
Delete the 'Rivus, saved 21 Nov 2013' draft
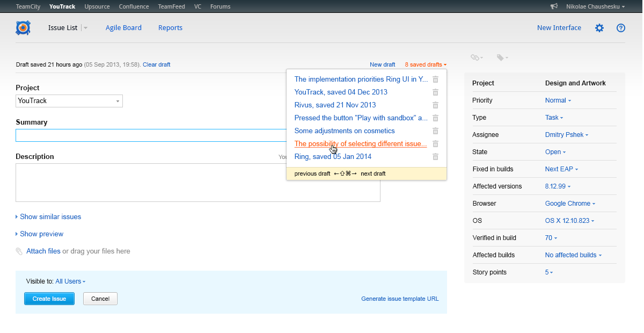pyautogui.click(x=436, y=105)
